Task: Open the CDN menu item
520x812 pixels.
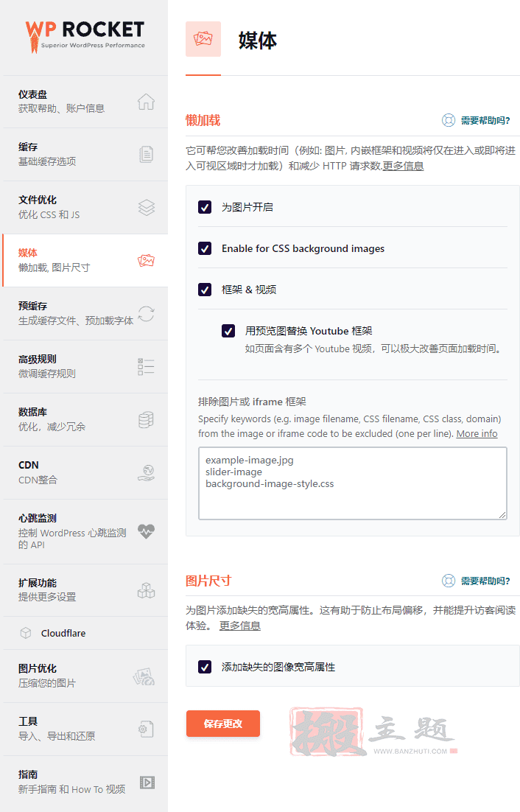Action: [x=85, y=473]
